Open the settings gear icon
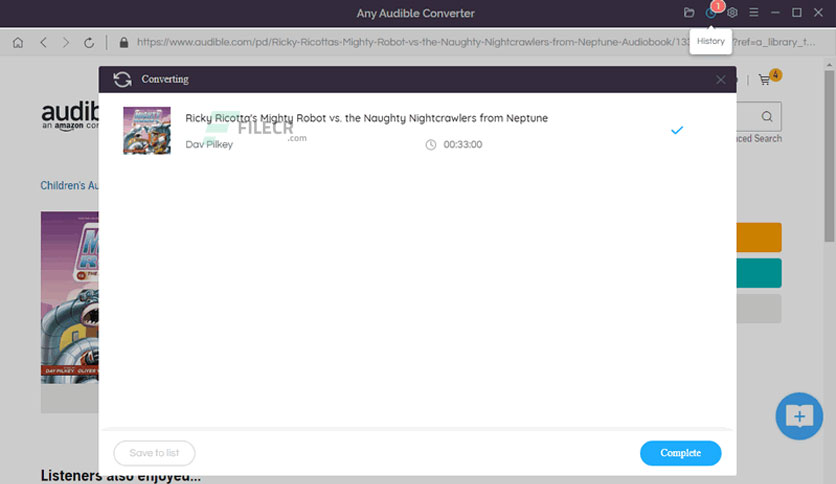Viewport: 836px width, 484px height. 732,12
